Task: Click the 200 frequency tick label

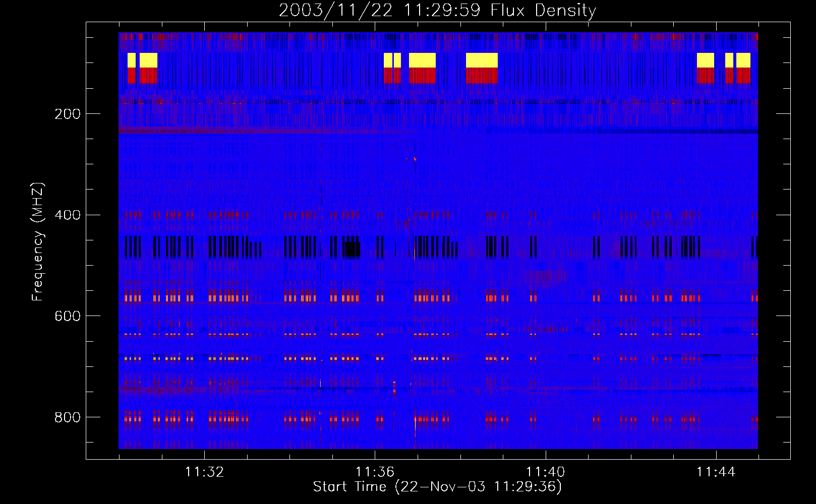Action: click(x=68, y=114)
